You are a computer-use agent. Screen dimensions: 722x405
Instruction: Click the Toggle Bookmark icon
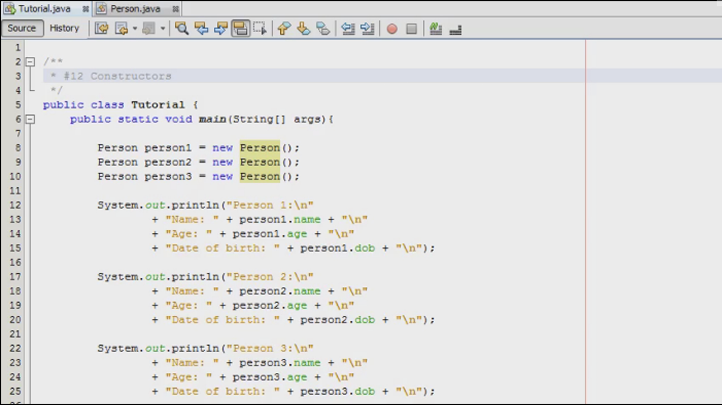pyautogui.click(x=323, y=29)
